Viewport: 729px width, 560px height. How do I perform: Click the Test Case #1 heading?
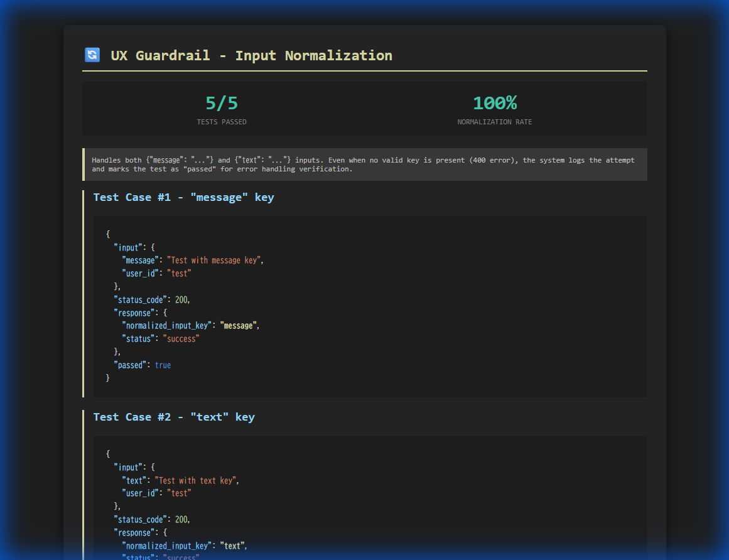[183, 197]
